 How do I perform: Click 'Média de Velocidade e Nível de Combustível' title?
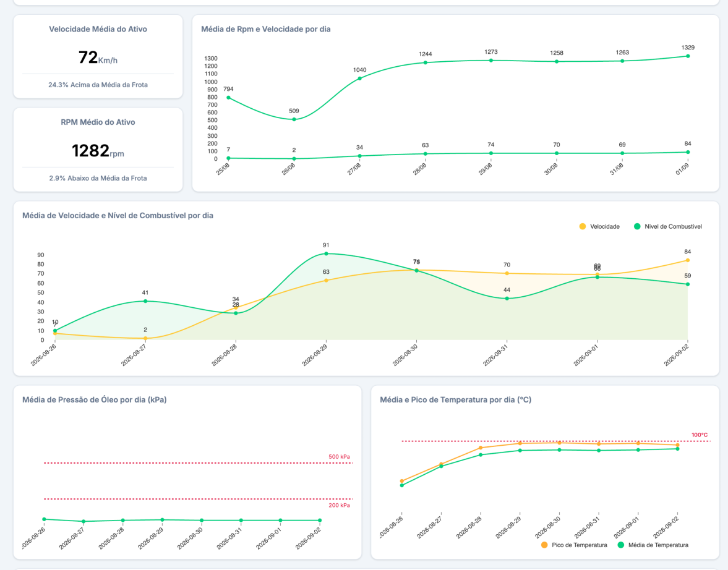click(118, 215)
